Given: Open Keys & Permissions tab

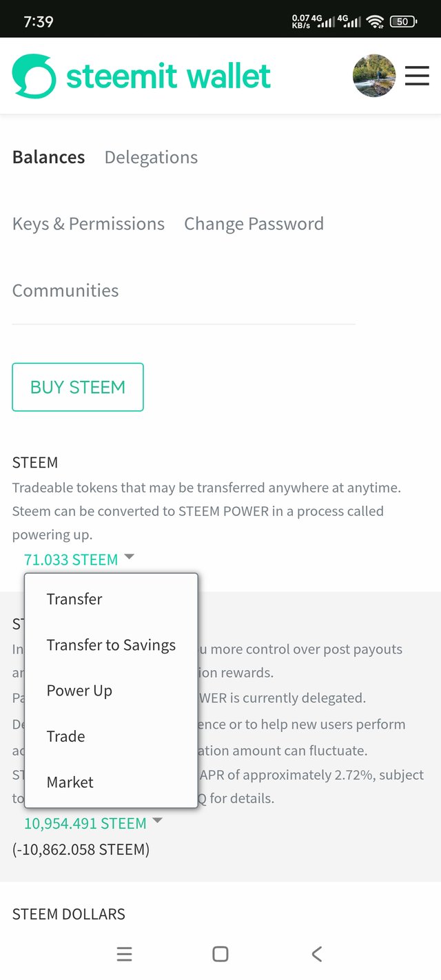Looking at the screenshot, I should (x=88, y=224).
